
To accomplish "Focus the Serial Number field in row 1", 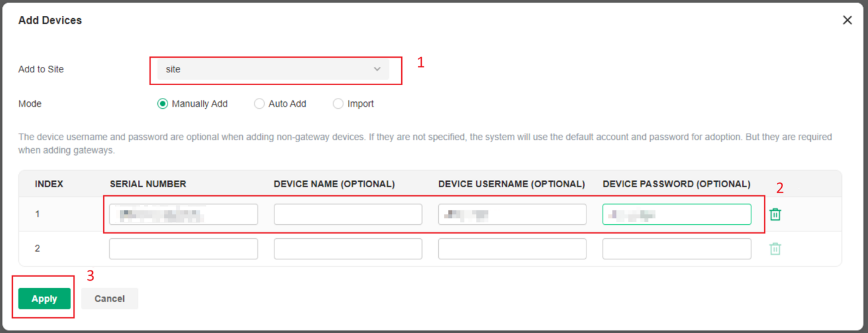I will pyautogui.click(x=183, y=215).
